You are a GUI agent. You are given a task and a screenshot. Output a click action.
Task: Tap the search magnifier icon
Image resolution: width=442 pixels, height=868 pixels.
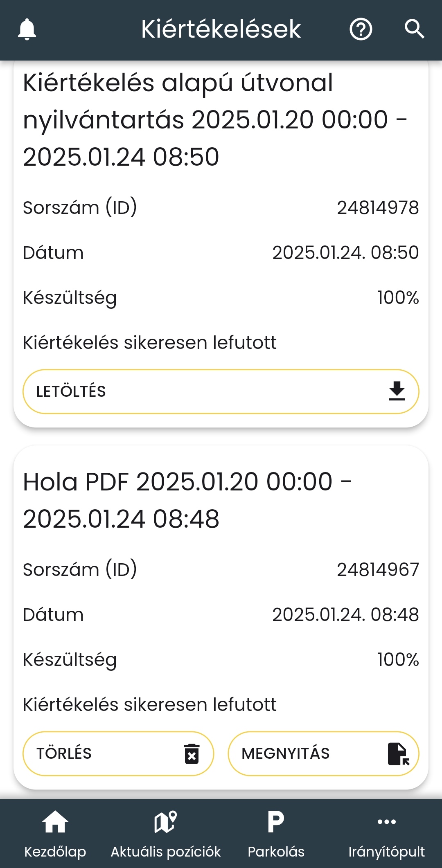[x=414, y=29]
